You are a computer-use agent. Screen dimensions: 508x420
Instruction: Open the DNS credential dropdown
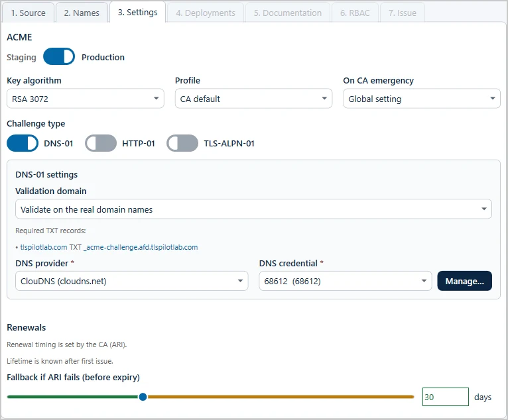click(346, 281)
